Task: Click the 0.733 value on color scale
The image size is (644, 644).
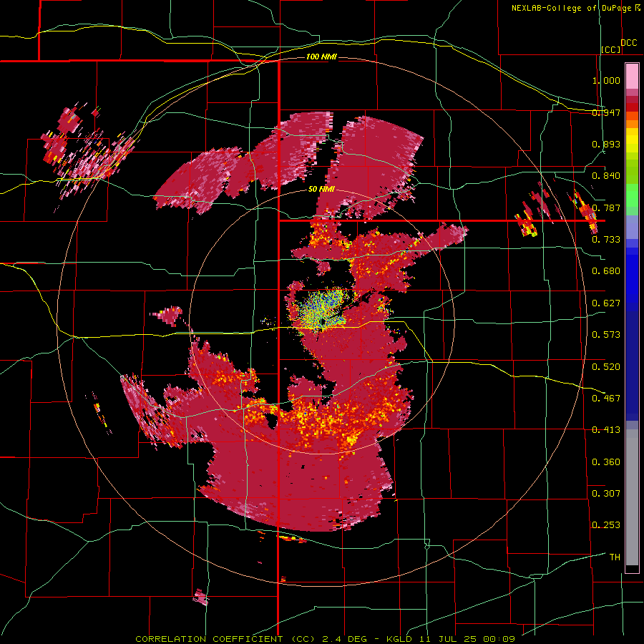Action: pos(606,240)
